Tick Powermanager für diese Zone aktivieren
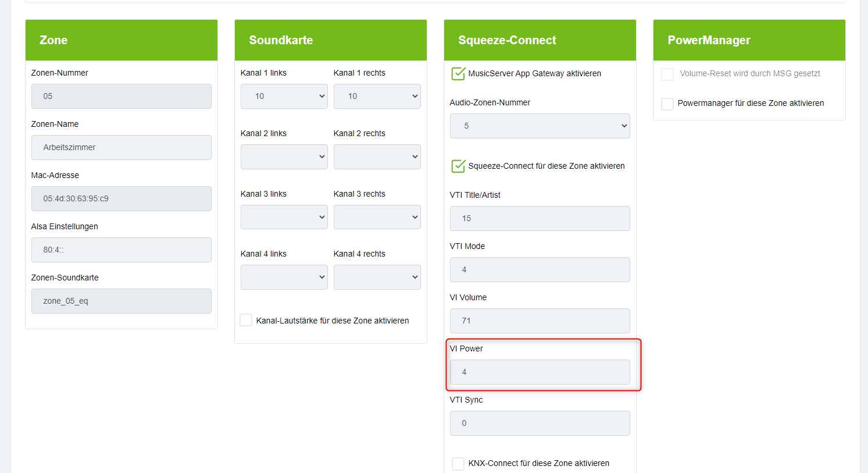This screenshot has width=868, height=473. click(x=667, y=104)
